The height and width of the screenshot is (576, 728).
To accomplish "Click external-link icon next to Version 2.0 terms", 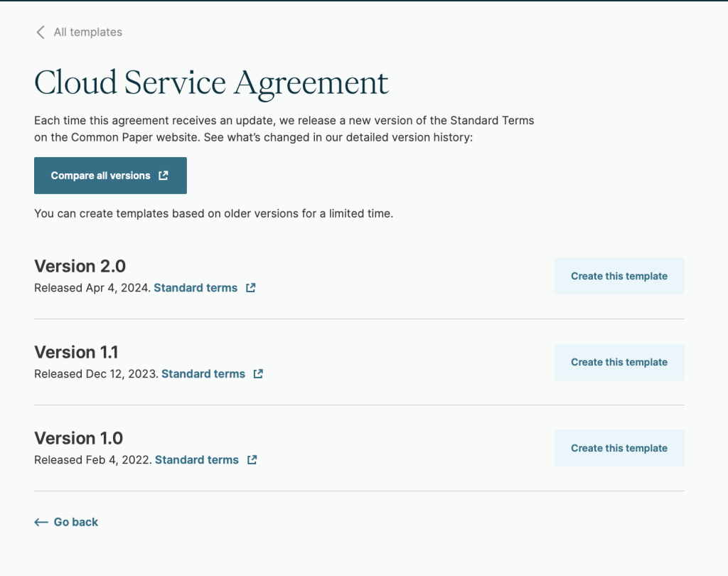I will 251,288.
